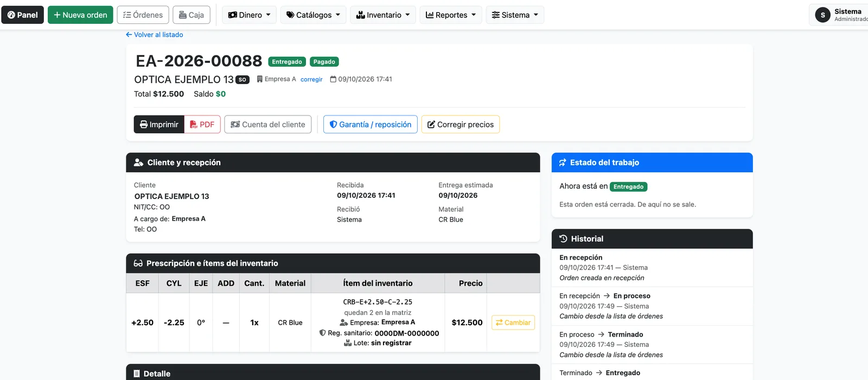Click the printer icon on Imprimir

144,125
